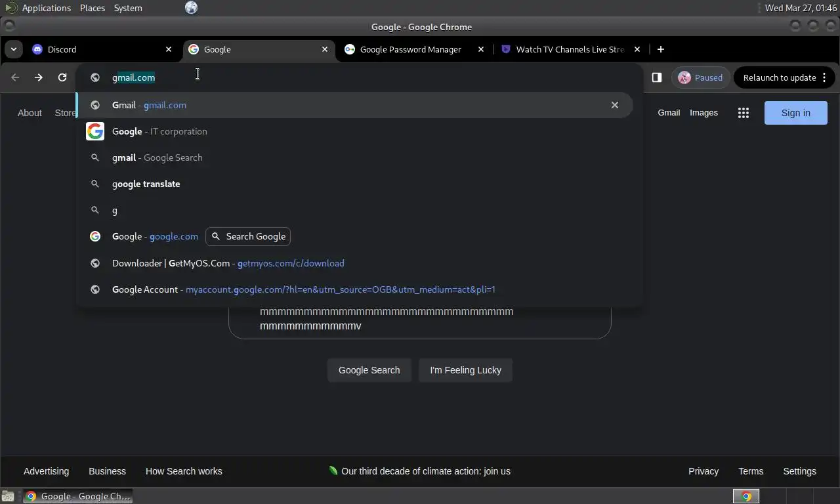Open the Places menu

[93, 8]
